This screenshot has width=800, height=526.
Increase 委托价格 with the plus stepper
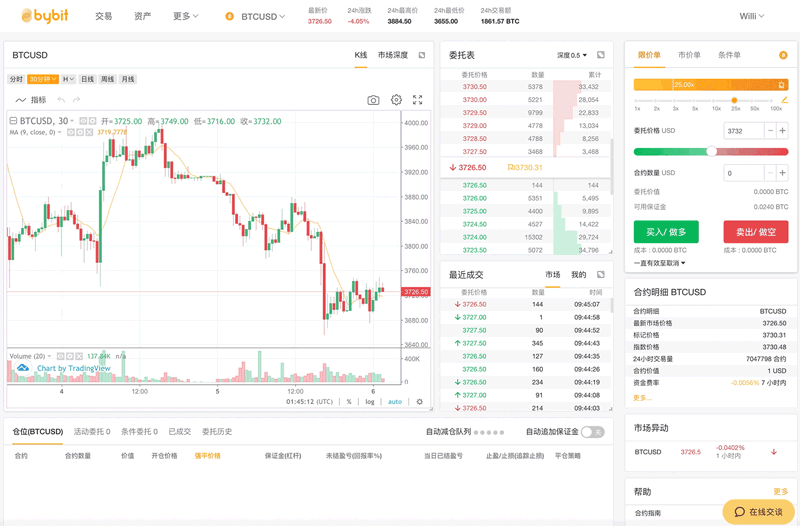coord(782,131)
